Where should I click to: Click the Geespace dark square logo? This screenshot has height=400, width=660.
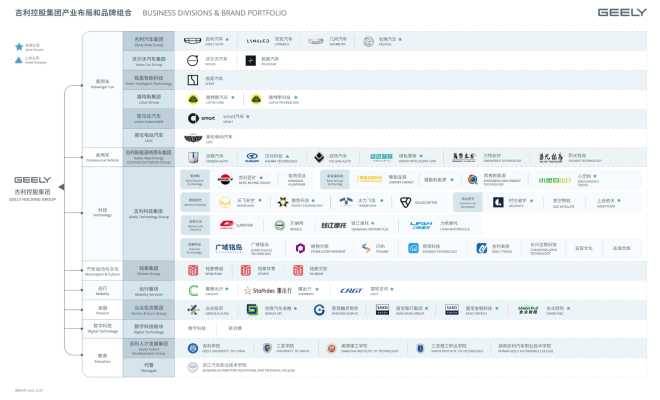(x=498, y=203)
